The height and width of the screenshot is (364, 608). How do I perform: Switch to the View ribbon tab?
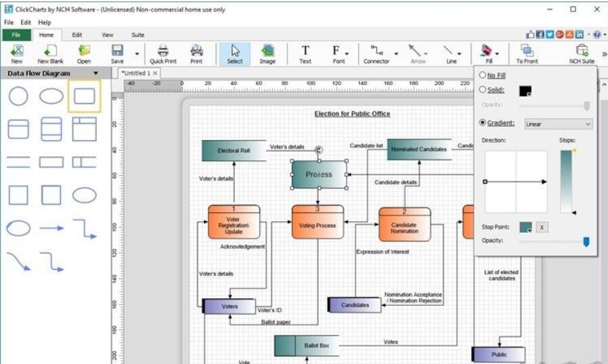[108, 35]
